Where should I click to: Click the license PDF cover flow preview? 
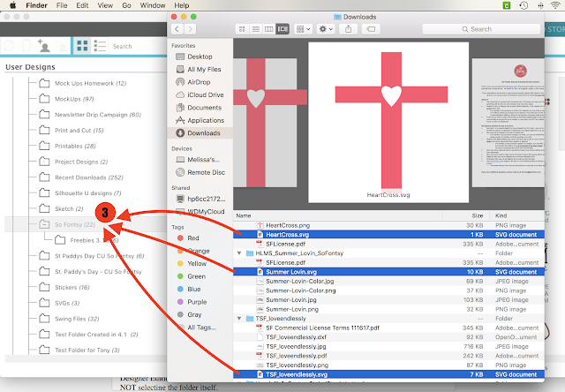(x=508, y=123)
